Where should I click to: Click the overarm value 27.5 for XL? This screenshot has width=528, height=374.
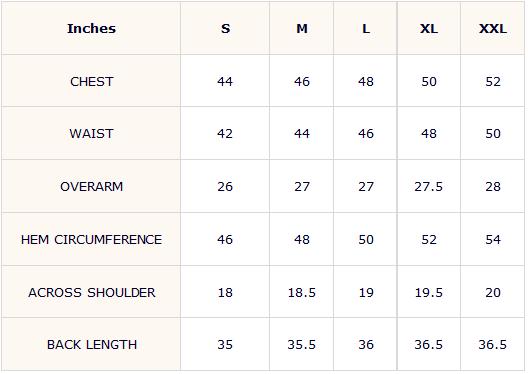pos(428,186)
